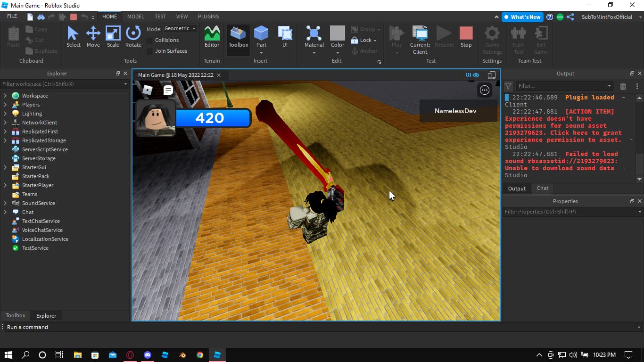Image resolution: width=644 pixels, height=362 pixels.
Task: Insert a Part from the ribbon
Action: tap(261, 37)
